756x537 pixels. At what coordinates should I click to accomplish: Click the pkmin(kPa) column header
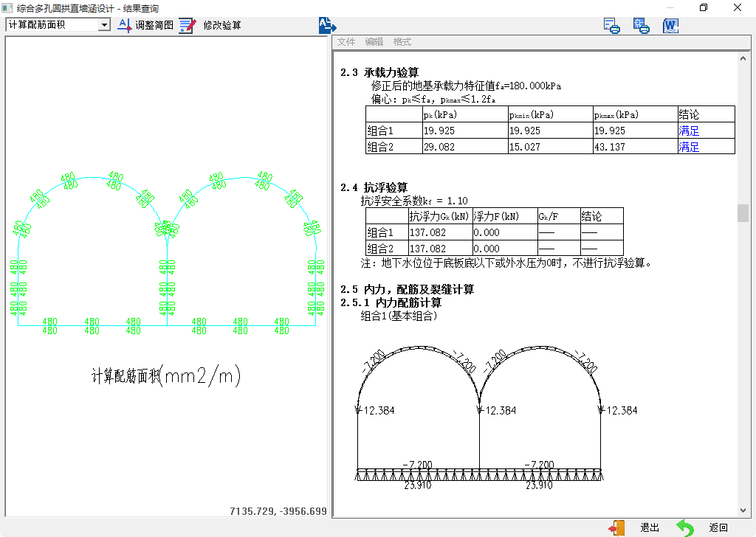coord(532,114)
